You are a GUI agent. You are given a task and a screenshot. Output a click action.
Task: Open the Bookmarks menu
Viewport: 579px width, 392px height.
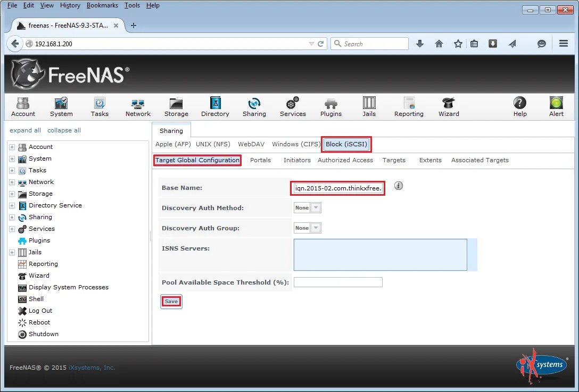tap(102, 5)
